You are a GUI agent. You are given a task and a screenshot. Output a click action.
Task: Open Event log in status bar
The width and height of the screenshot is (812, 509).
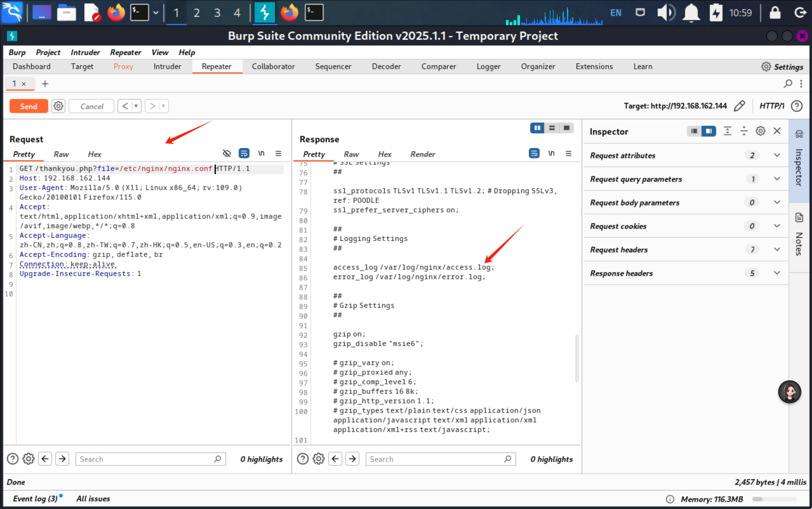[x=35, y=499]
